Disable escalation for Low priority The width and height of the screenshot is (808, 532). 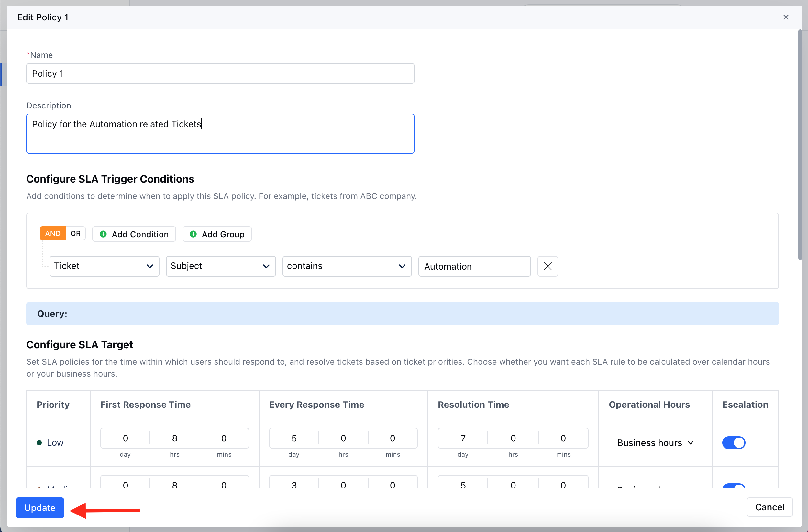(733, 442)
